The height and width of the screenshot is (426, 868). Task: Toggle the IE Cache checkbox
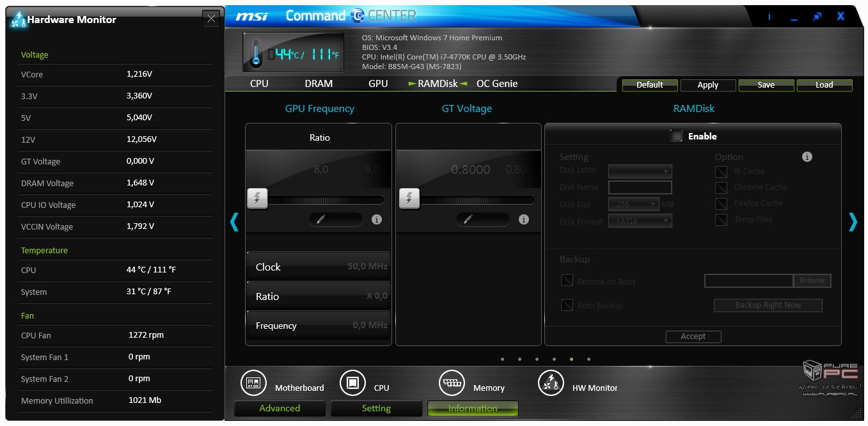722,172
